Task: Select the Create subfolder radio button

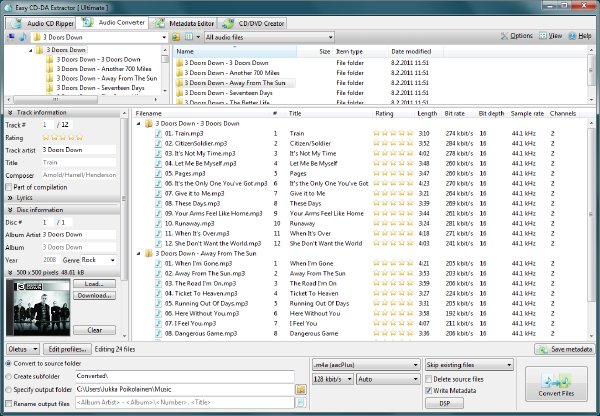Action: coord(8,377)
